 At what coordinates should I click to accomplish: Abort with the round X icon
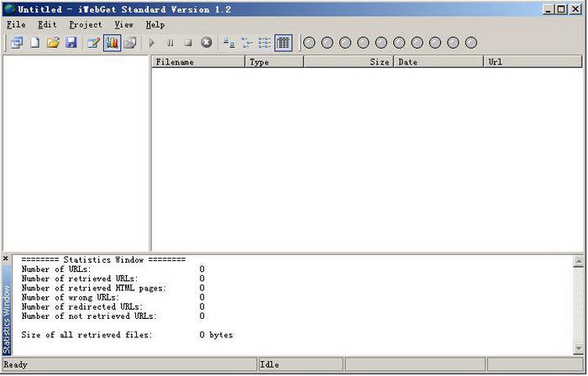pos(207,42)
